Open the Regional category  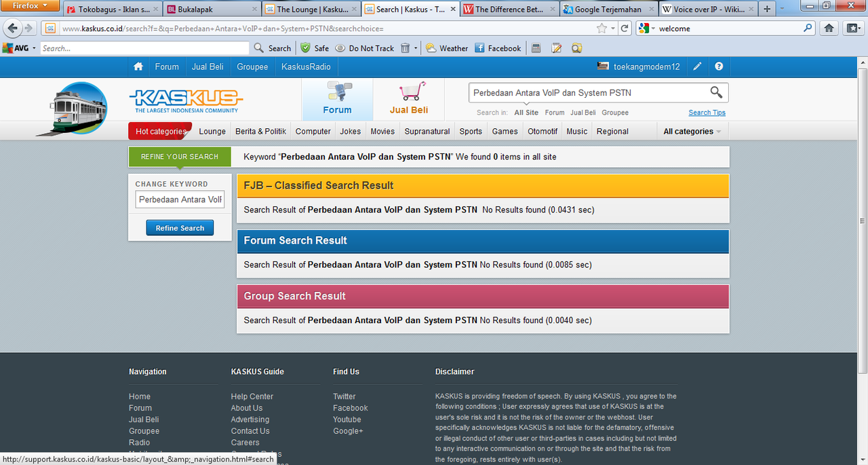coord(612,131)
